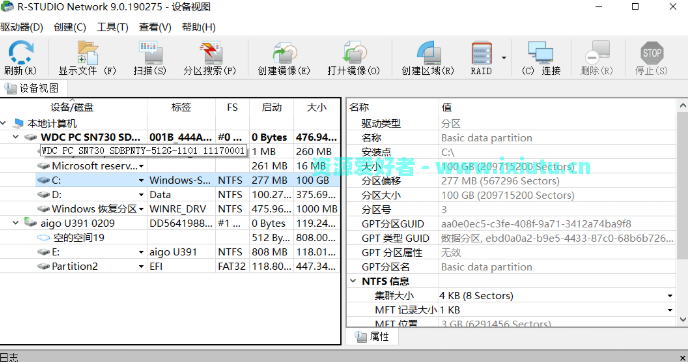688x362 pixels.
Task: Click the Partition2 drive icon
Action: pos(43,266)
